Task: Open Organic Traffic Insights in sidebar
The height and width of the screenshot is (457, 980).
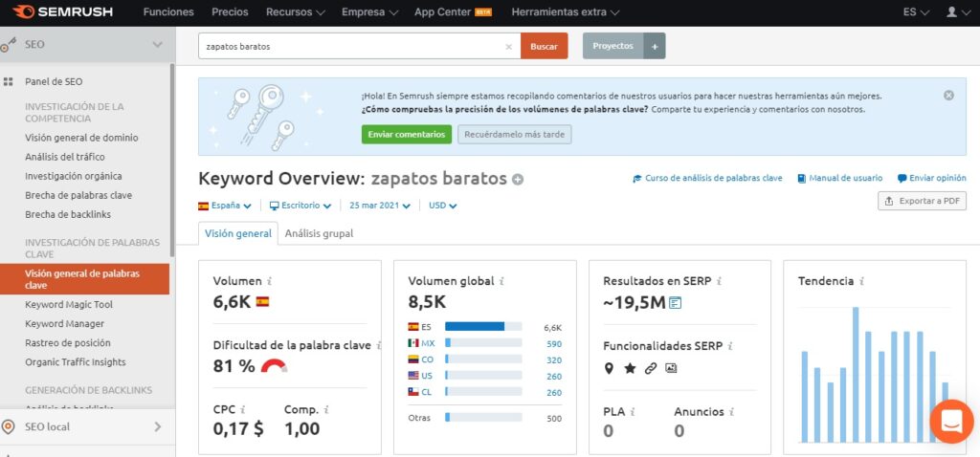Action: tap(75, 362)
